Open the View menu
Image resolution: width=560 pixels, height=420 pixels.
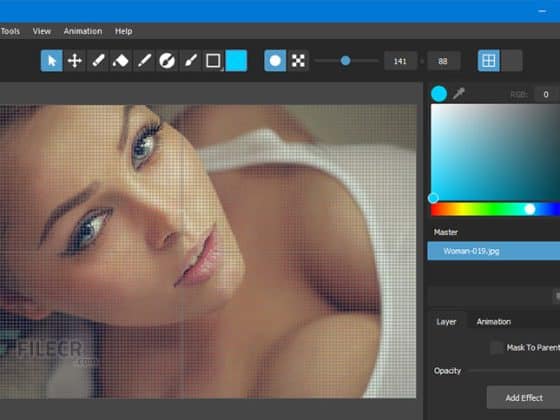[42, 31]
